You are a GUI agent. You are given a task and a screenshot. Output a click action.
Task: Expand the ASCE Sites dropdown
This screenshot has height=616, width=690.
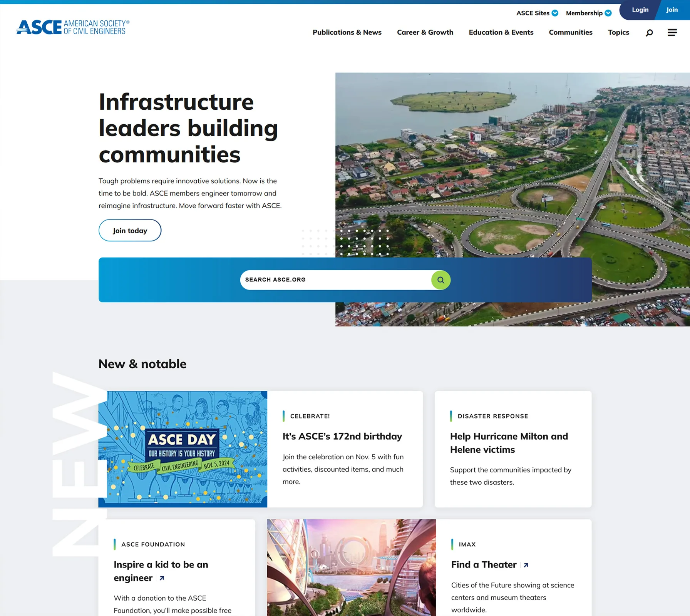(x=537, y=13)
